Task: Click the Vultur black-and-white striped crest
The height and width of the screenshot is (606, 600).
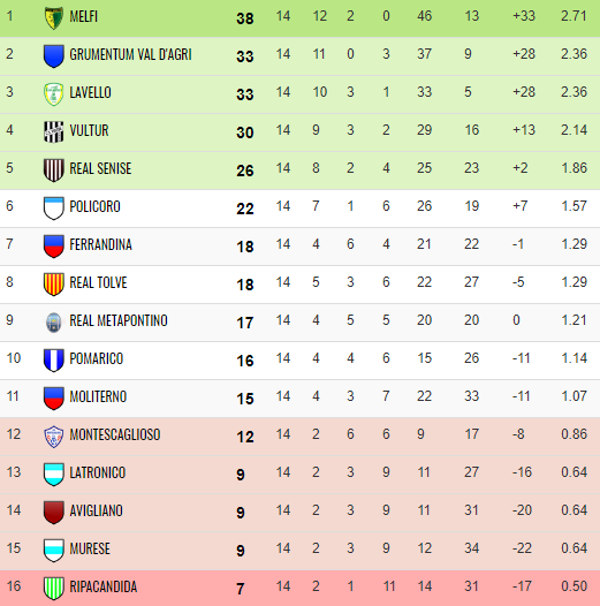Action: [x=54, y=132]
